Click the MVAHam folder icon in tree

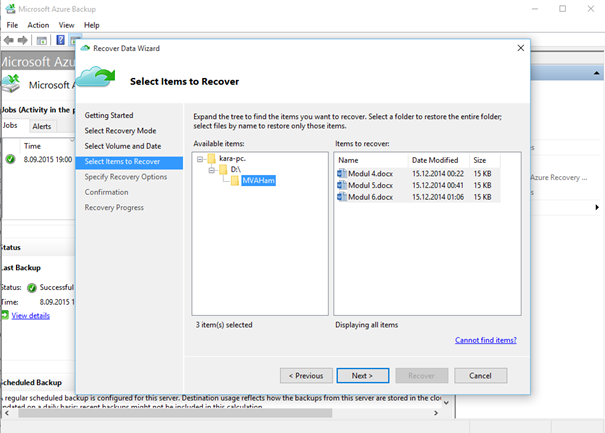[235, 181]
